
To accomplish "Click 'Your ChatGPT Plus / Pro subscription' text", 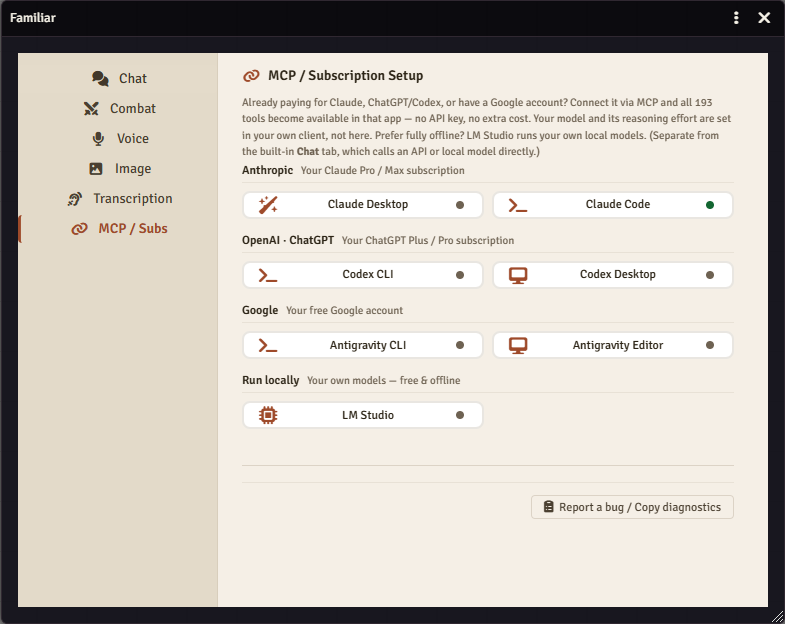I will [428, 241].
